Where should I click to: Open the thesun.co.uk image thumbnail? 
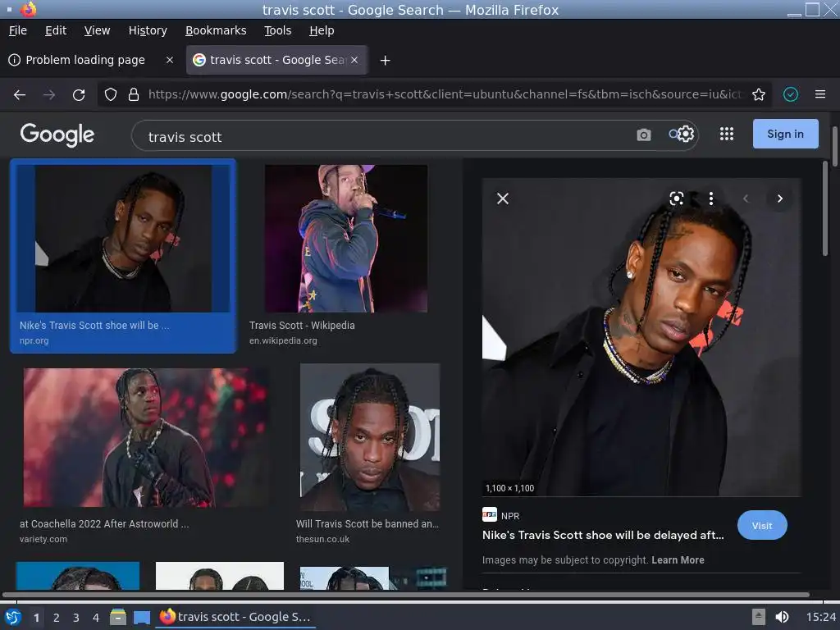(370, 437)
